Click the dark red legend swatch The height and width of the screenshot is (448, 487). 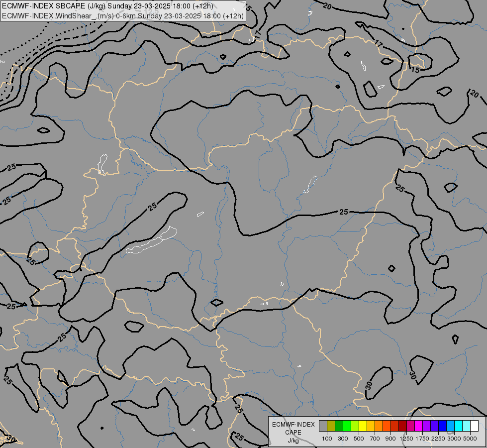(x=402, y=426)
